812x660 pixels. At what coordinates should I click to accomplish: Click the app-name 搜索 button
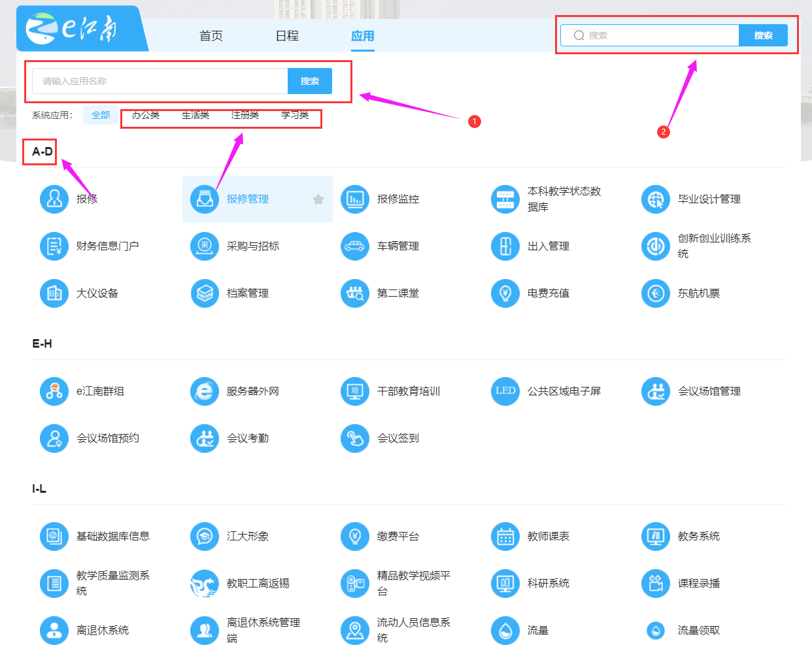click(310, 81)
